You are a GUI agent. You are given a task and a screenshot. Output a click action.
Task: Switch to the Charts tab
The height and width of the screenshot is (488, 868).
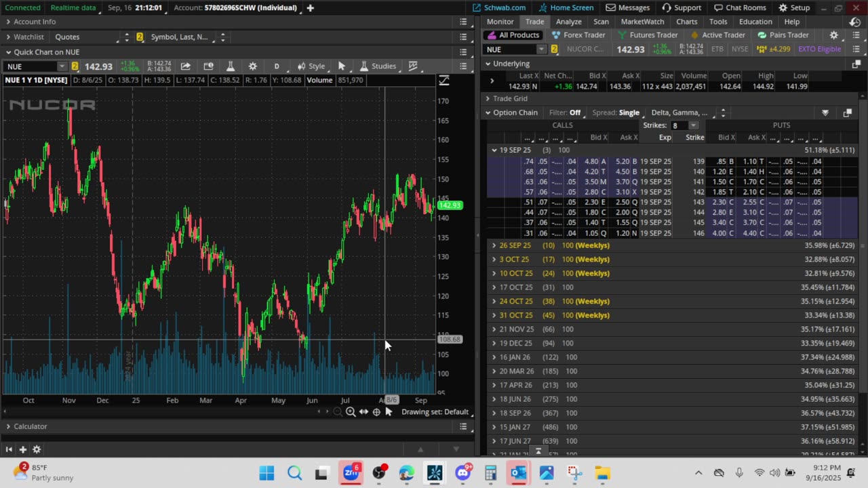687,22
